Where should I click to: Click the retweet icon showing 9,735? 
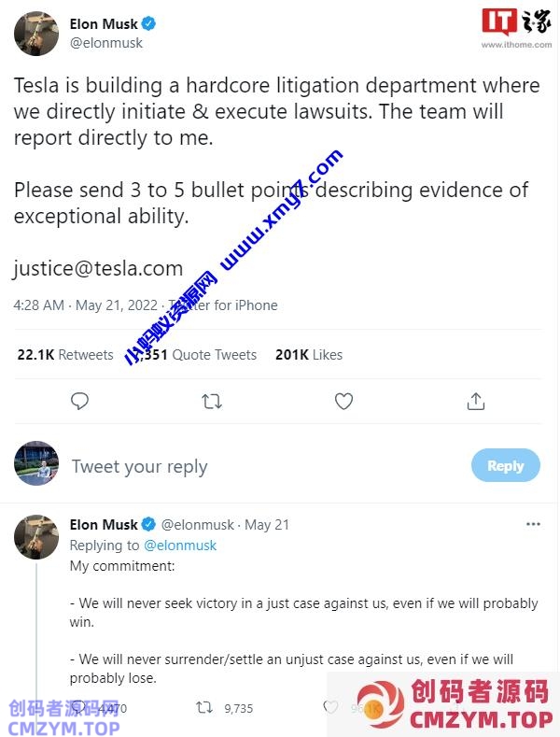[204, 708]
